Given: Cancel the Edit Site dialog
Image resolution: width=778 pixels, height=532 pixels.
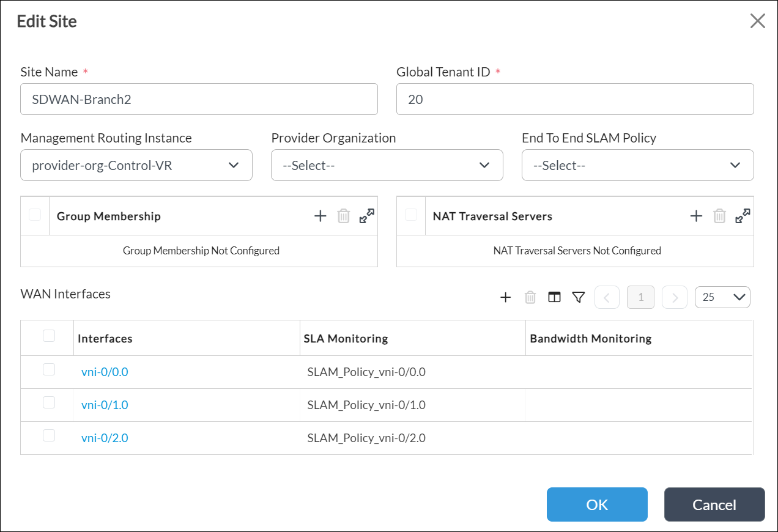Looking at the screenshot, I should 714,504.
